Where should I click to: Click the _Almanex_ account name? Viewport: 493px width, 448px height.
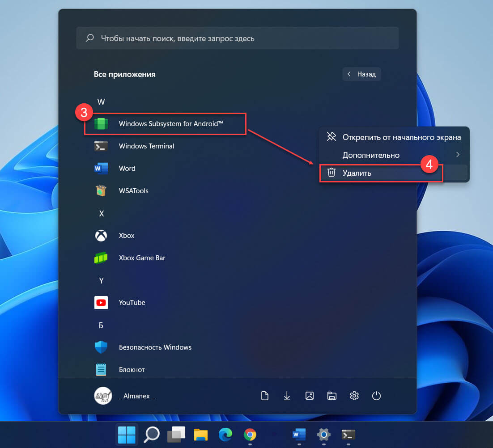(136, 396)
